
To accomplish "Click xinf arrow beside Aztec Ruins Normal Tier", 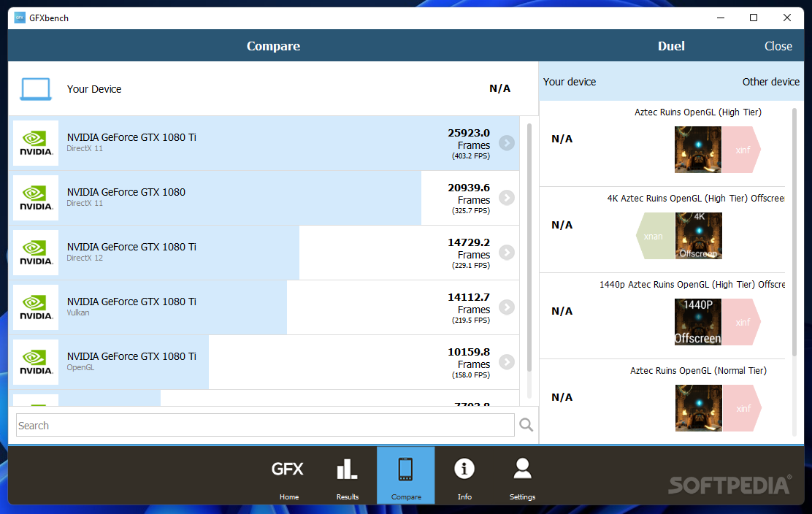I will coord(741,408).
